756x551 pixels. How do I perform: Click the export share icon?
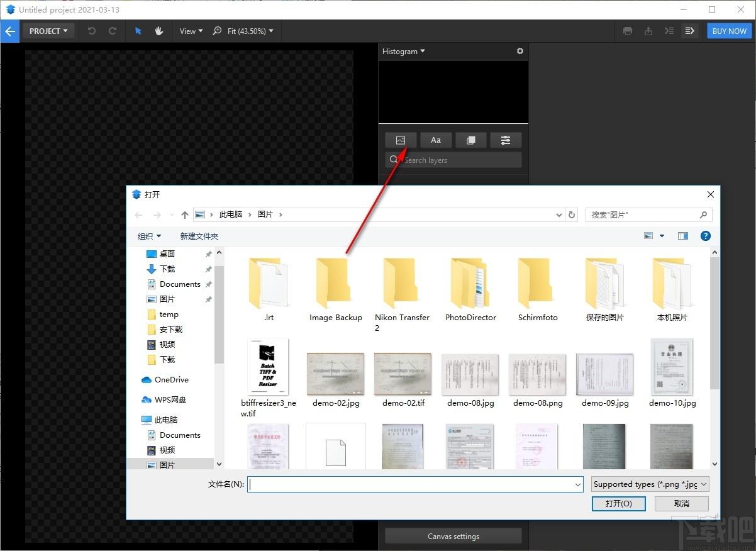(x=648, y=31)
